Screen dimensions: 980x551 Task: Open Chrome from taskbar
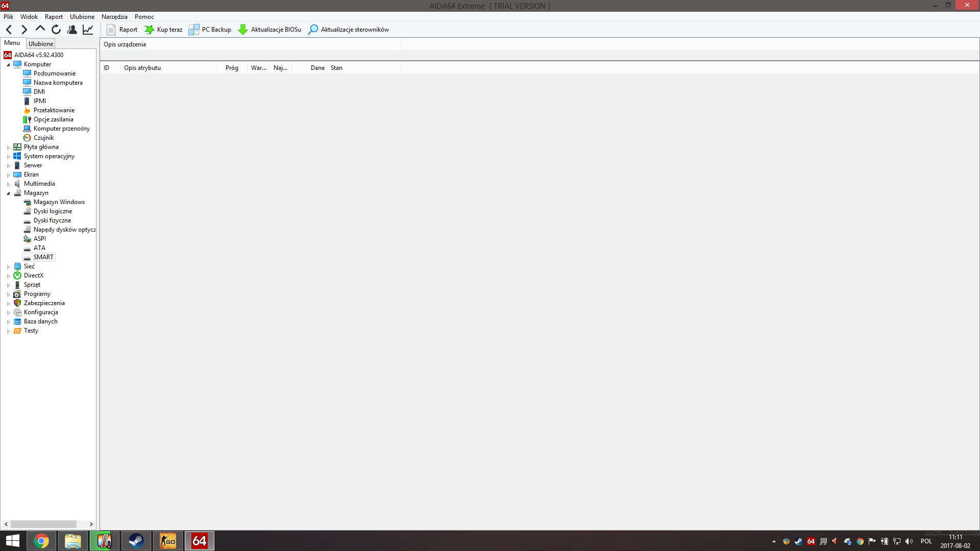[x=41, y=541]
